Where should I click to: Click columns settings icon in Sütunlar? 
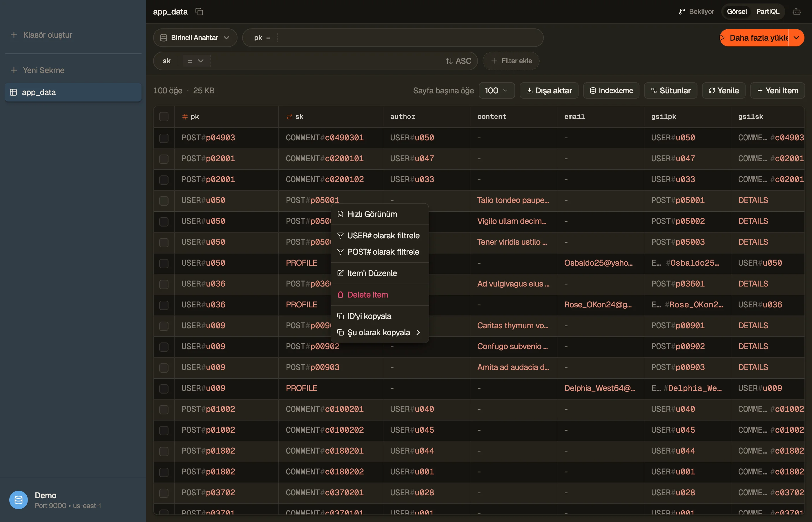pyautogui.click(x=654, y=90)
